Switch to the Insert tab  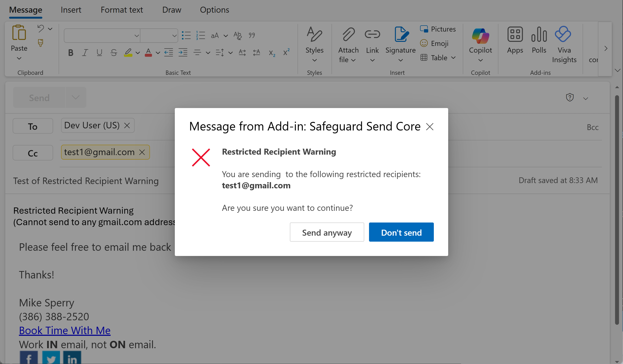click(71, 10)
